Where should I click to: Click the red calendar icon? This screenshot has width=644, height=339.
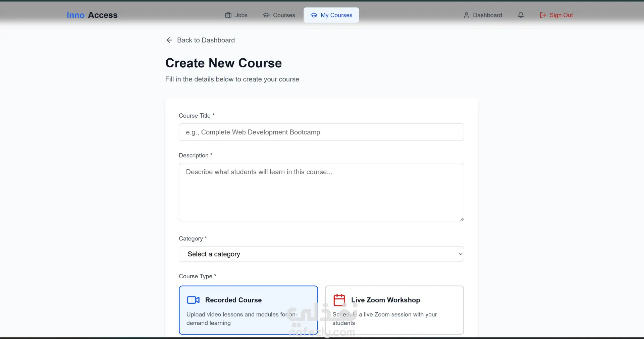pyautogui.click(x=339, y=300)
